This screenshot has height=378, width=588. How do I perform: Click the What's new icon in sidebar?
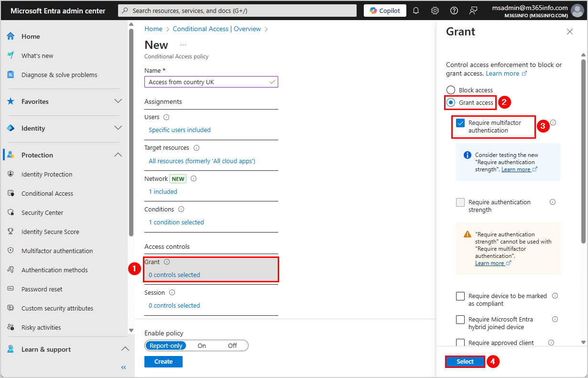(x=11, y=56)
